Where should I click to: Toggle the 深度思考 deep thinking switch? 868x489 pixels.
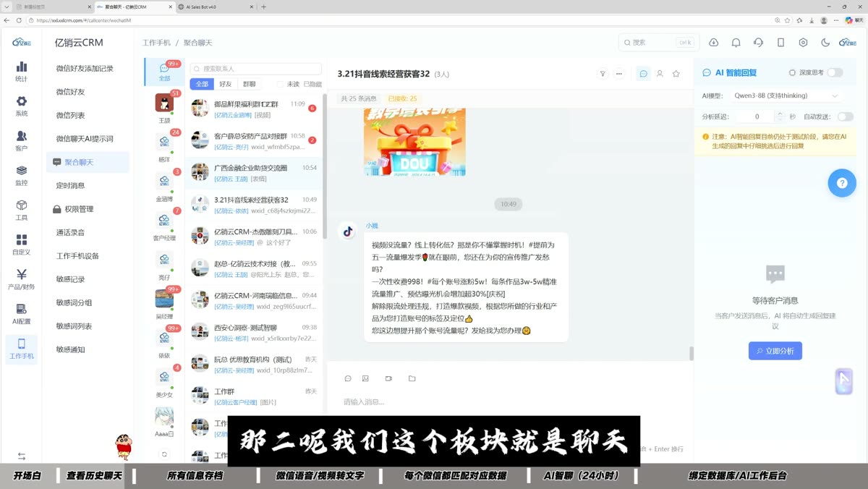(x=835, y=72)
